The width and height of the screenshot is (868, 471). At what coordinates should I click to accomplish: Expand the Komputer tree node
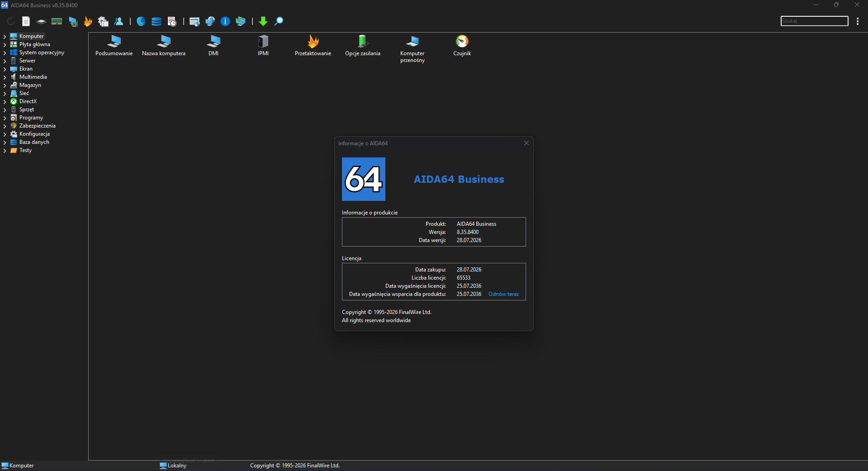tap(5, 37)
